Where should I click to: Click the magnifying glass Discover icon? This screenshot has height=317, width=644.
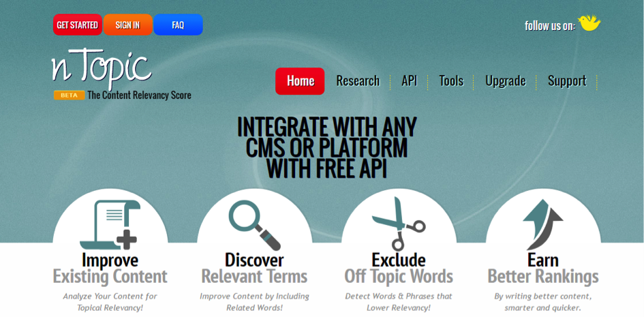pos(254,224)
